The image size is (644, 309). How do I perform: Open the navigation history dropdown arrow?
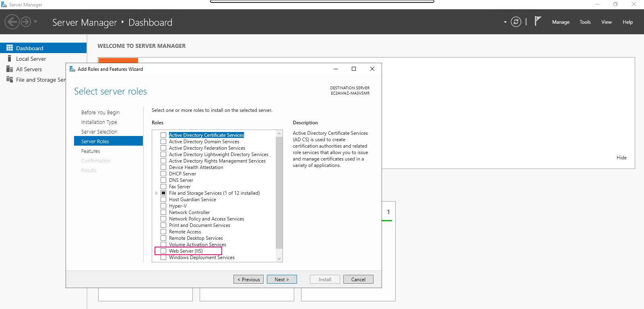(x=35, y=22)
